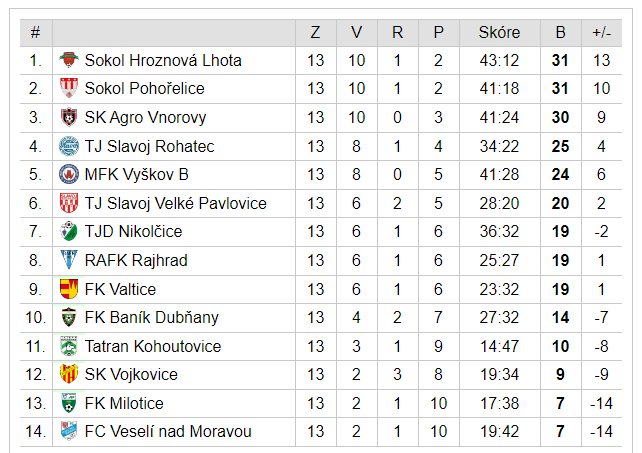Click the FC Veselí nad Moravou logo
Screen dimensions: 642x453
point(68,432)
